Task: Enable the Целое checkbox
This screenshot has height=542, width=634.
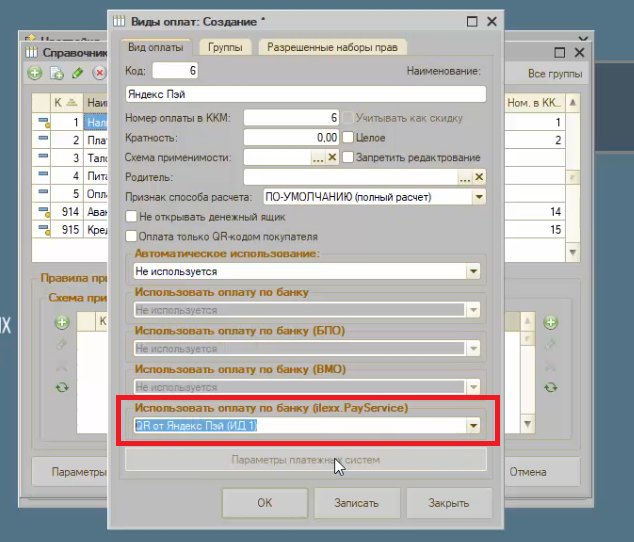Action: tap(348, 137)
